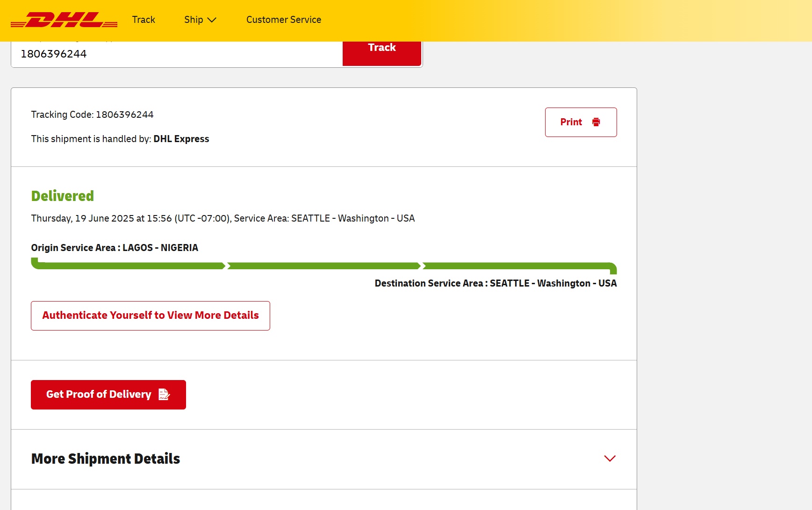This screenshot has height=510, width=812.
Task: Click the Print button
Action: (581, 122)
